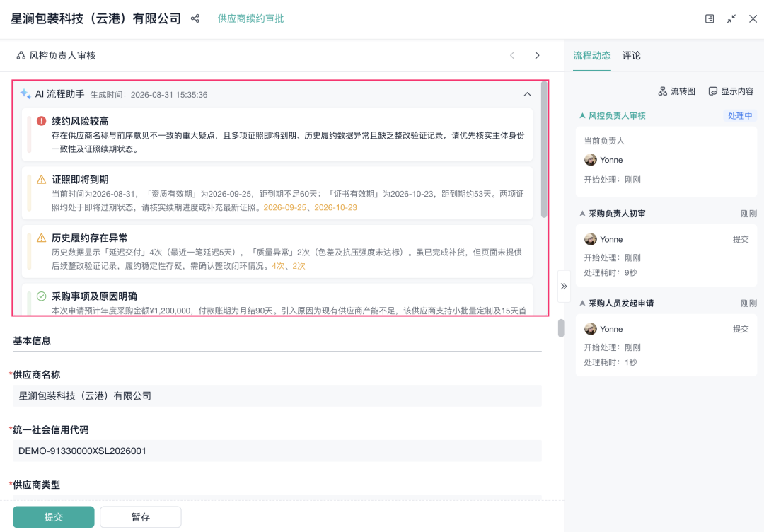Click the 显示内容 display option

point(731,91)
